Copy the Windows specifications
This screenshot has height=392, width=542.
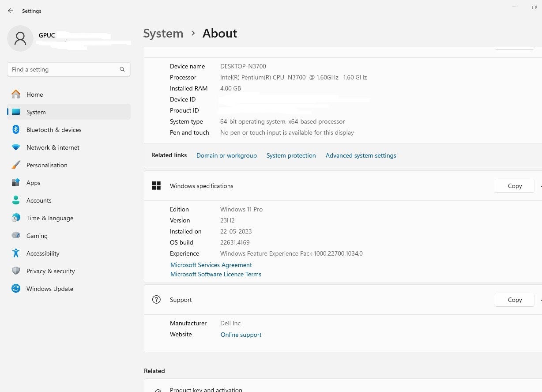tap(515, 186)
